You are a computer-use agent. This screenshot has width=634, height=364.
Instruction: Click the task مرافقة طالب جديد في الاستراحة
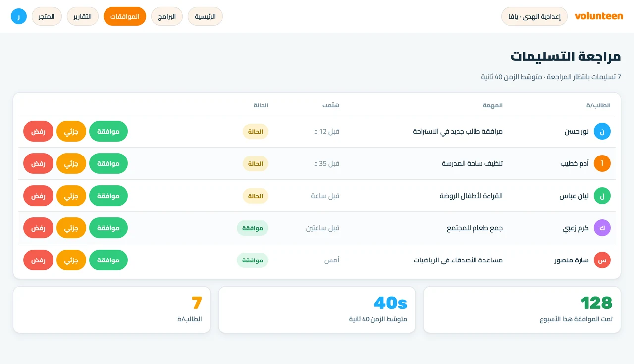[x=458, y=131]
